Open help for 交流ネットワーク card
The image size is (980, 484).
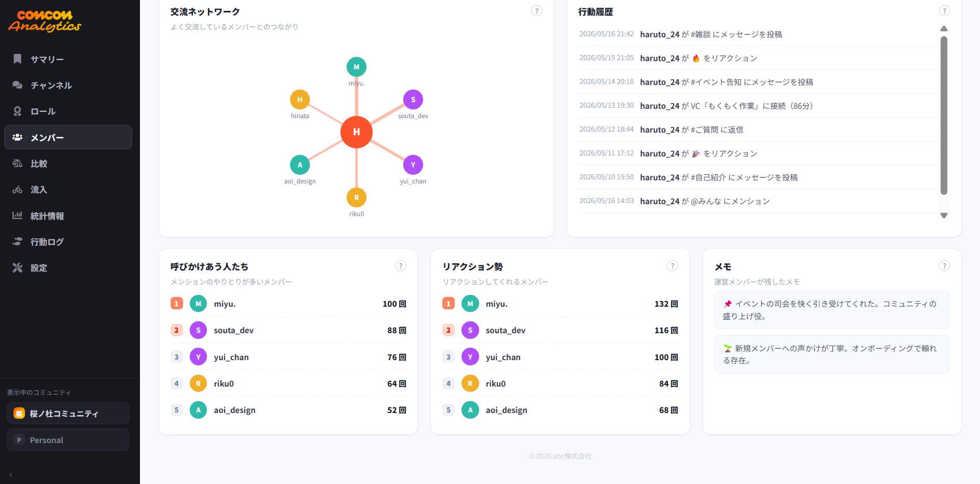[537, 11]
